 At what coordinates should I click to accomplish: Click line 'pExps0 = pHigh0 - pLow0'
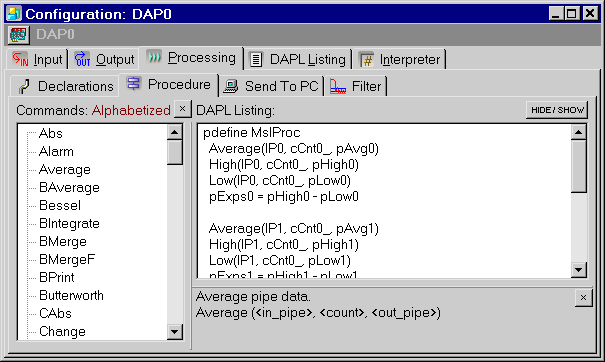pos(284,197)
